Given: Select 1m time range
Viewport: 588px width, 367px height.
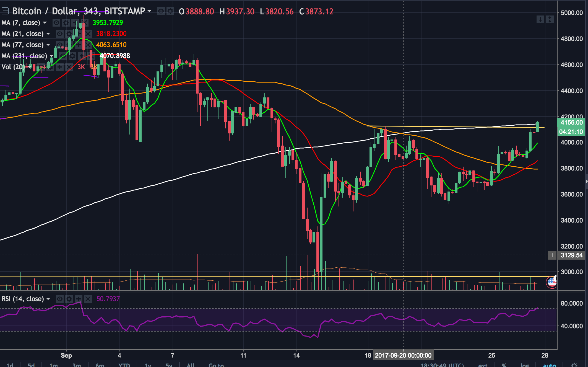Looking at the screenshot, I should tap(54, 365).
